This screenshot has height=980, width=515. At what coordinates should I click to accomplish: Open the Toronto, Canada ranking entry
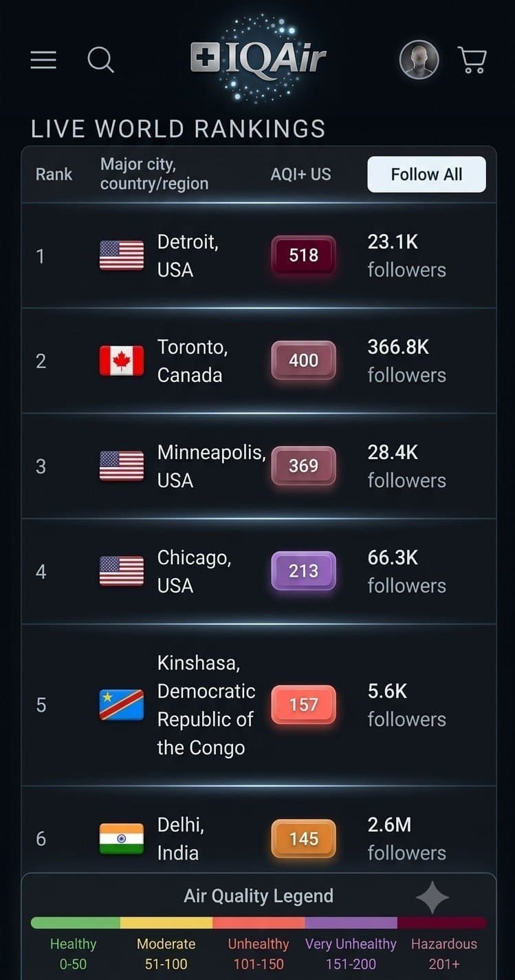tap(259, 361)
